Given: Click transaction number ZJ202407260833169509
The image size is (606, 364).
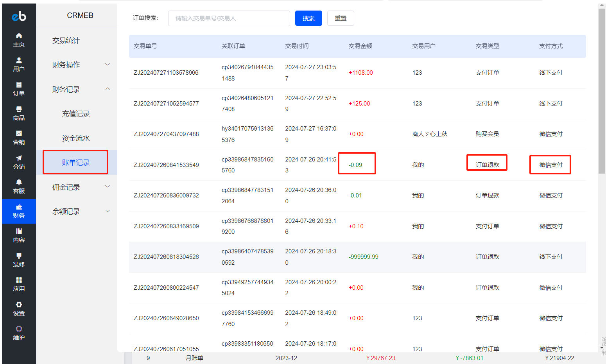Looking at the screenshot, I should click(166, 226).
